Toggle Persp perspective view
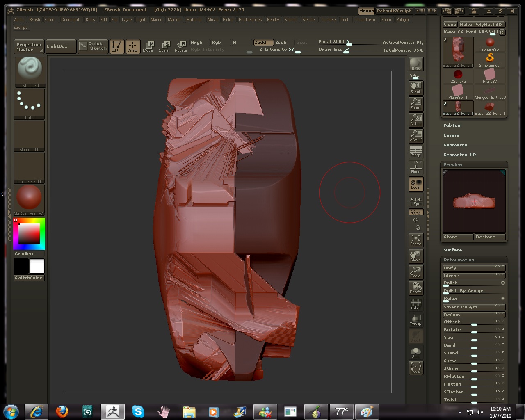 416,151
